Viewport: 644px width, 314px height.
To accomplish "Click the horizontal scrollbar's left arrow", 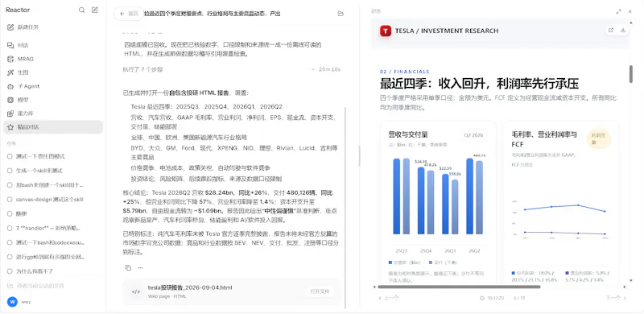I will (374, 287).
